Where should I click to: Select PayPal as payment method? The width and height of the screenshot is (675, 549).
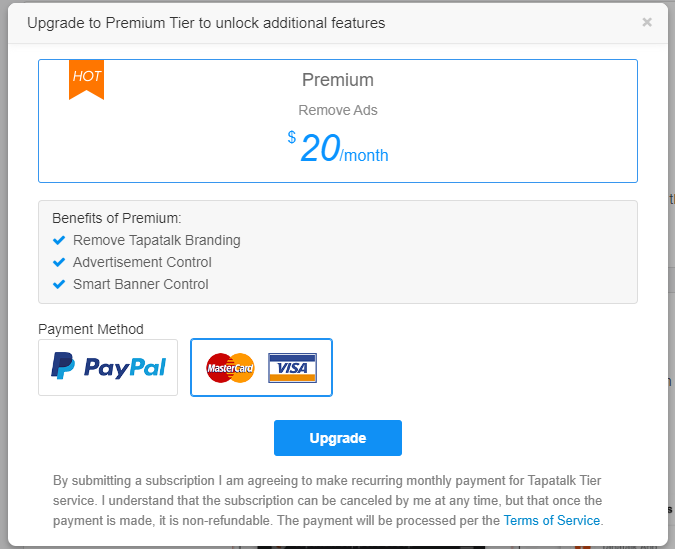pyautogui.click(x=108, y=367)
